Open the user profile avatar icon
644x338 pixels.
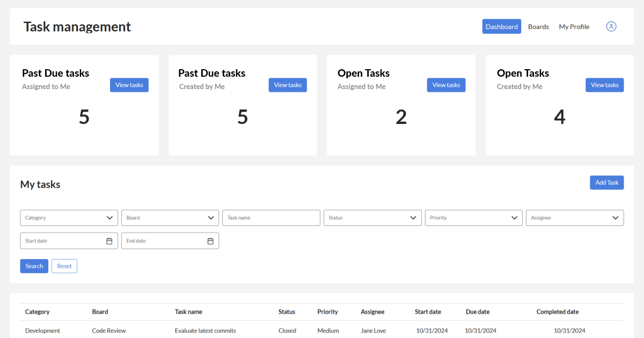(611, 26)
